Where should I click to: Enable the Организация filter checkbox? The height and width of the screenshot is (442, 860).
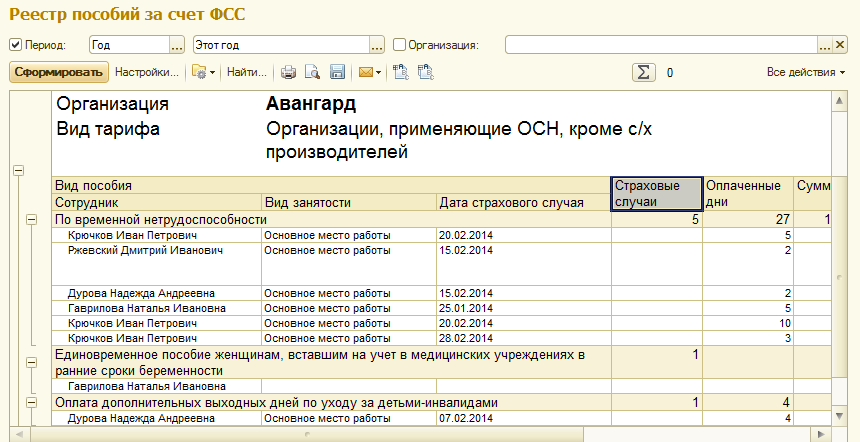click(400, 44)
